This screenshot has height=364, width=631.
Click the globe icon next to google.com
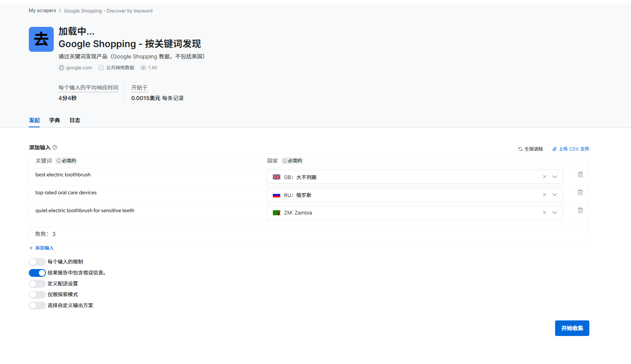coord(61,67)
